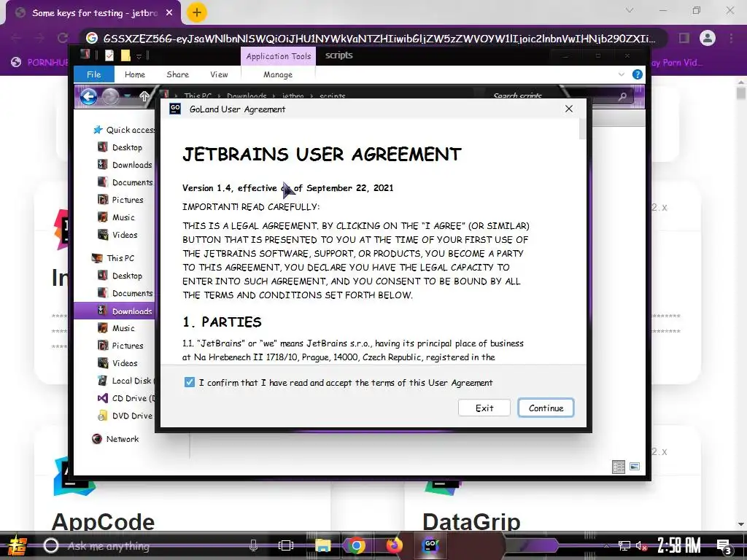Screen dimensions: 747x560
Task: Open the Windows Start button
Action: (17, 546)
